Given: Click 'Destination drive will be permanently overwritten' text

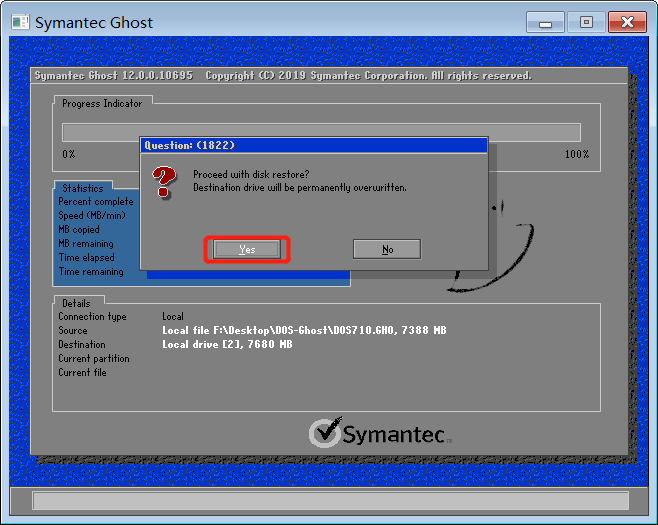Looking at the screenshot, I should pyautogui.click(x=300, y=188).
